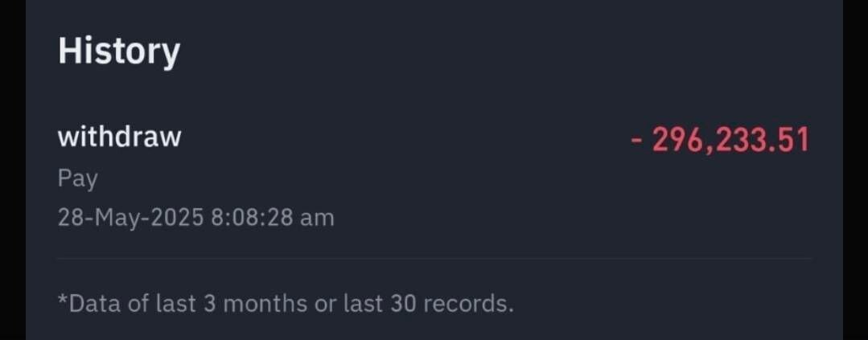Select the 28-May-2025 date text

[x=130, y=217]
